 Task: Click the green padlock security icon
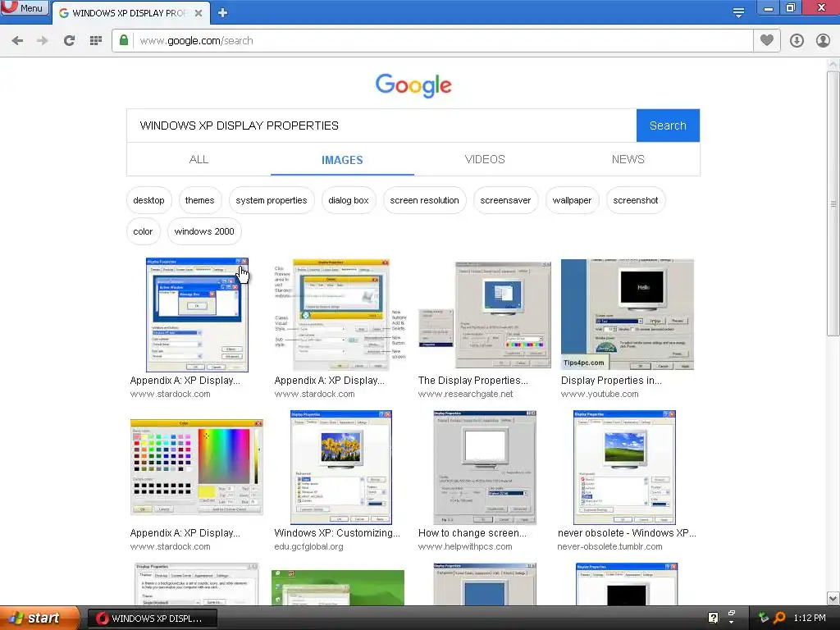(124, 41)
